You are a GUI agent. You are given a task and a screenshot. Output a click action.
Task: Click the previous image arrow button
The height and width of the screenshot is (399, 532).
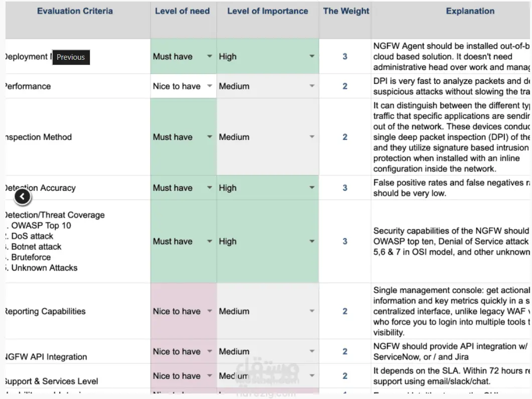[x=23, y=197]
